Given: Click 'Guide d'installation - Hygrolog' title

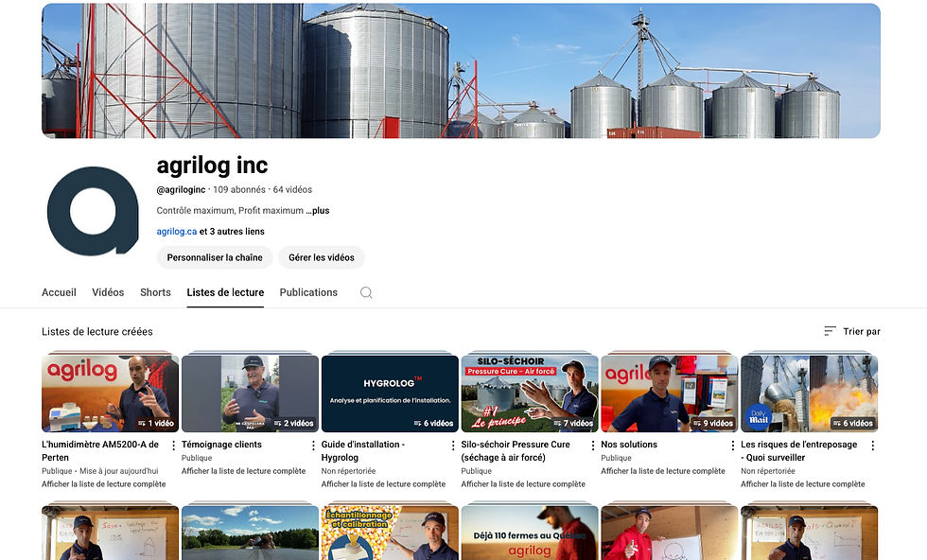Looking at the screenshot, I should pos(363,450).
